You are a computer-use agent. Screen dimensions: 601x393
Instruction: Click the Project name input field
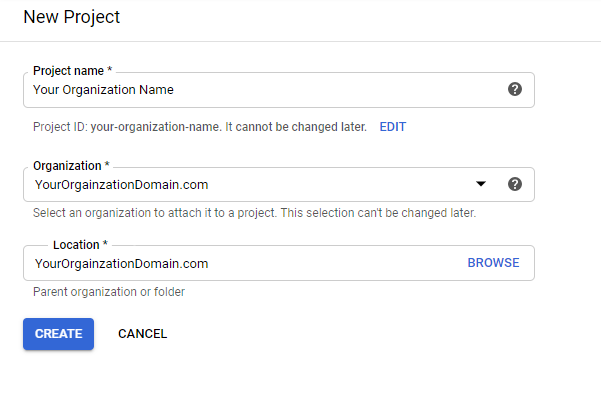click(x=279, y=90)
